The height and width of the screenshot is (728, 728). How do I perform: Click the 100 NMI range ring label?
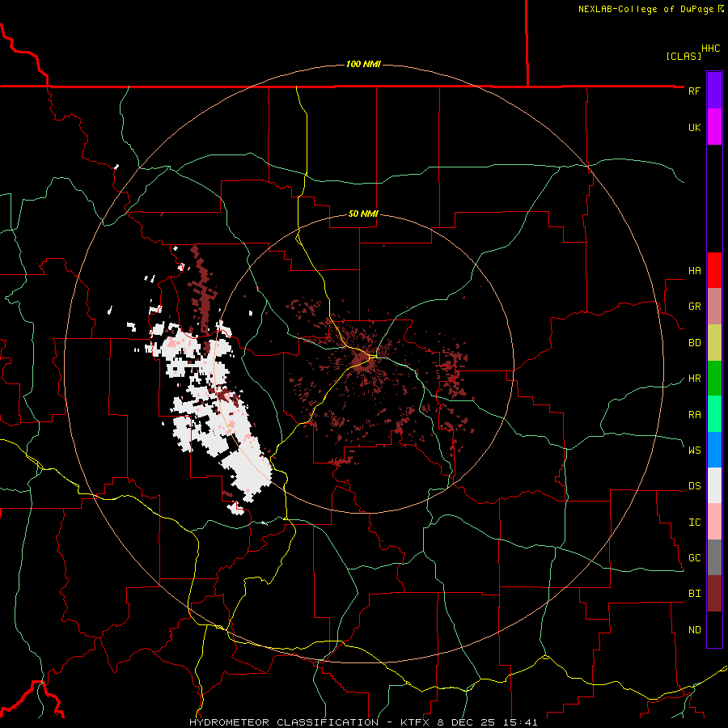(363, 64)
